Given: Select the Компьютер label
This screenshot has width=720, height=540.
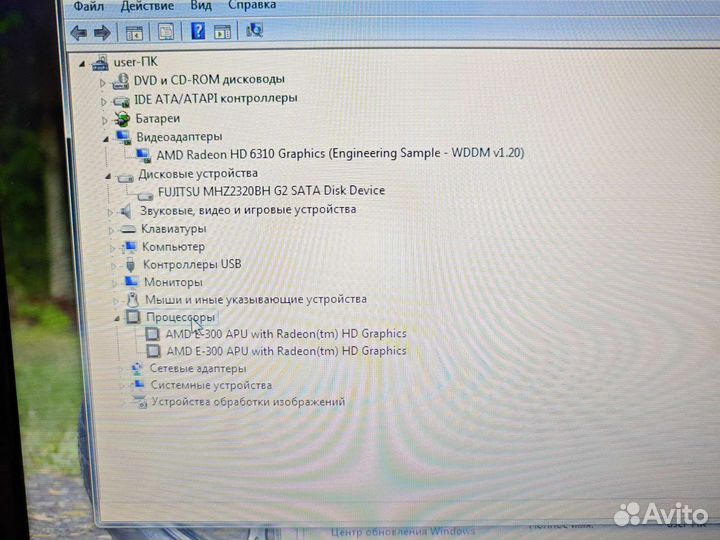Looking at the screenshot, I should [x=173, y=247].
